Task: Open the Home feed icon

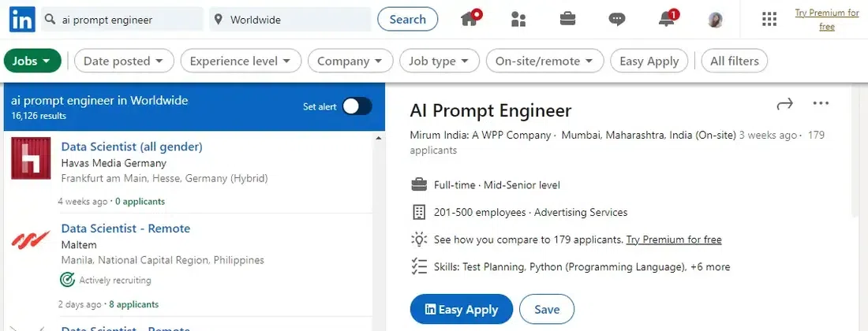Action: pyautogui.click(x=472, y=19)
